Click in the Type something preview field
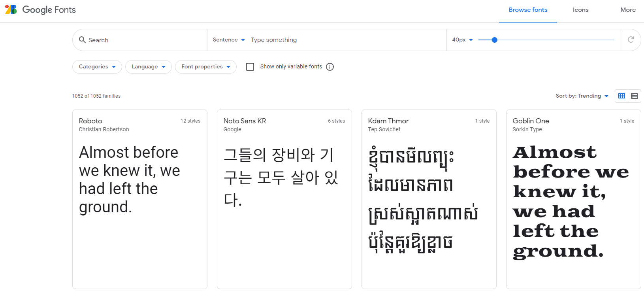Viewport: 644px width, 291px height. (x=346, y=40)
